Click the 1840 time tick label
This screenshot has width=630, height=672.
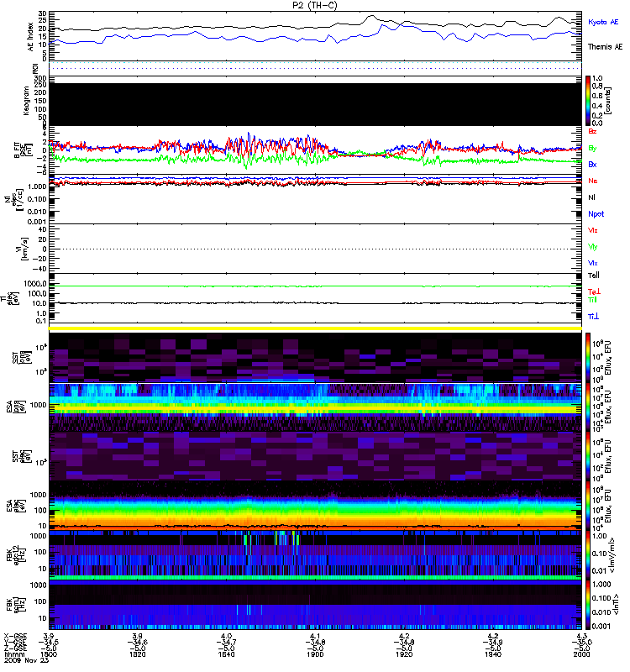click(x=226, y=654)
